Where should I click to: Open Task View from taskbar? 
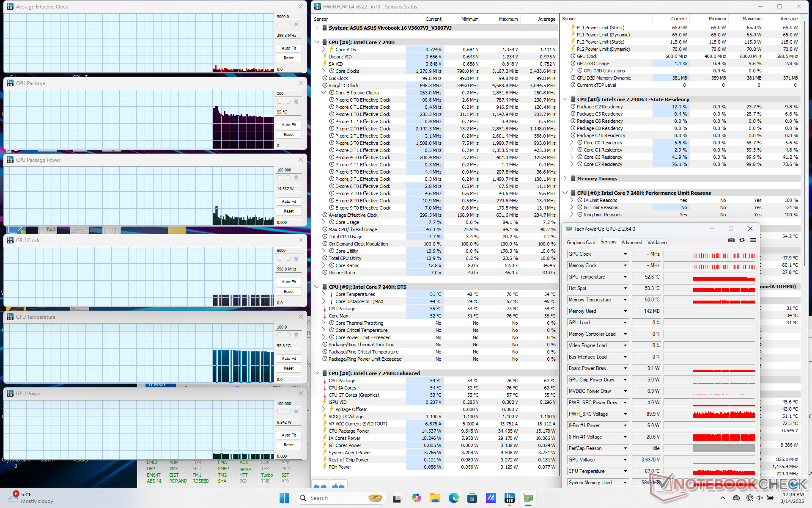(x=397, y=498)
